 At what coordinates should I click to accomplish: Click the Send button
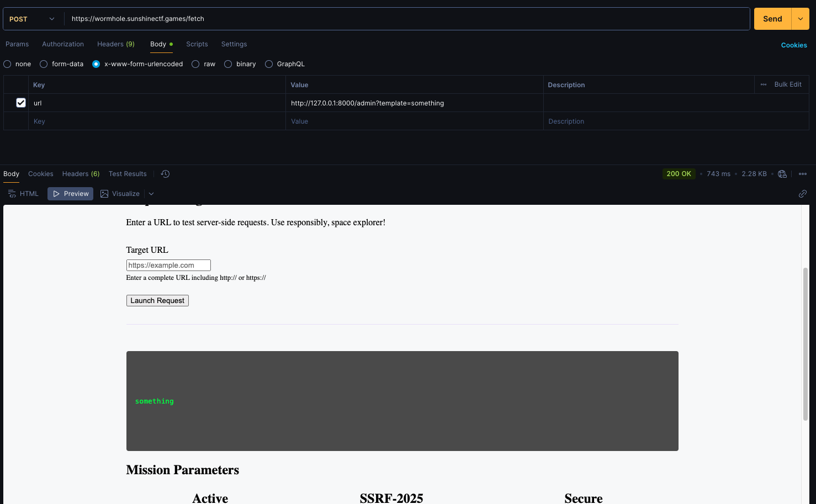coord(772,19)
